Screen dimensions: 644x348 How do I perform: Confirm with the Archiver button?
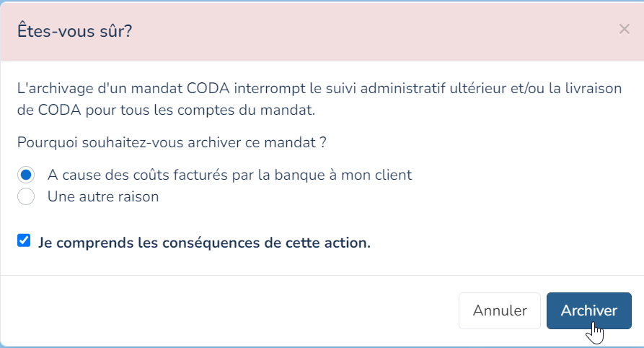(x=589, y=310)
